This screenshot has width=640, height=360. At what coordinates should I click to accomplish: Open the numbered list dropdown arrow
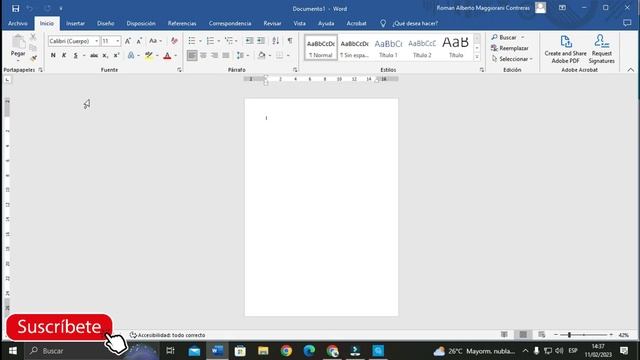(219, 41)
